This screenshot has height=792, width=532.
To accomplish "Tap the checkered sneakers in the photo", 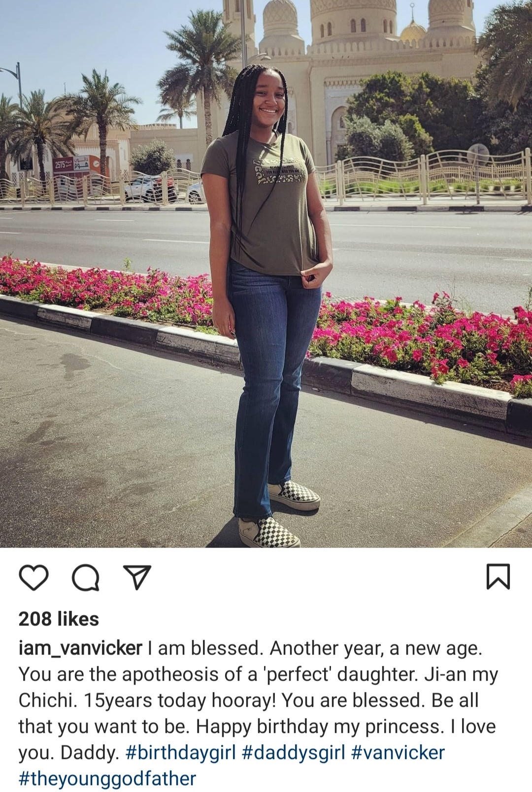I will click(x=281, y=515).
